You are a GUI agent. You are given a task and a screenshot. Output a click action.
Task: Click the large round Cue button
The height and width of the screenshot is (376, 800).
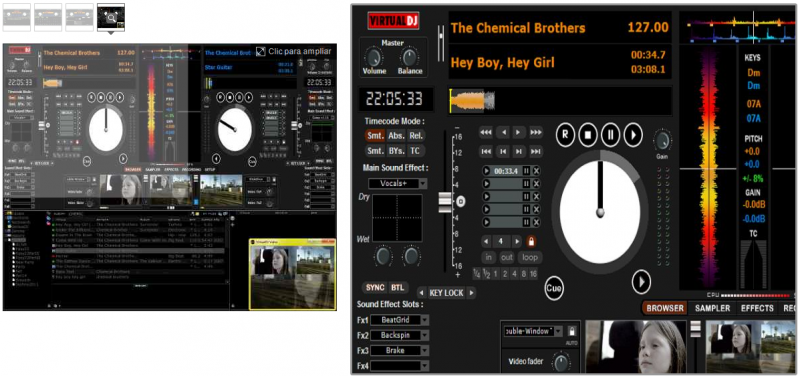pyautogui.click(x=554, y=289)
